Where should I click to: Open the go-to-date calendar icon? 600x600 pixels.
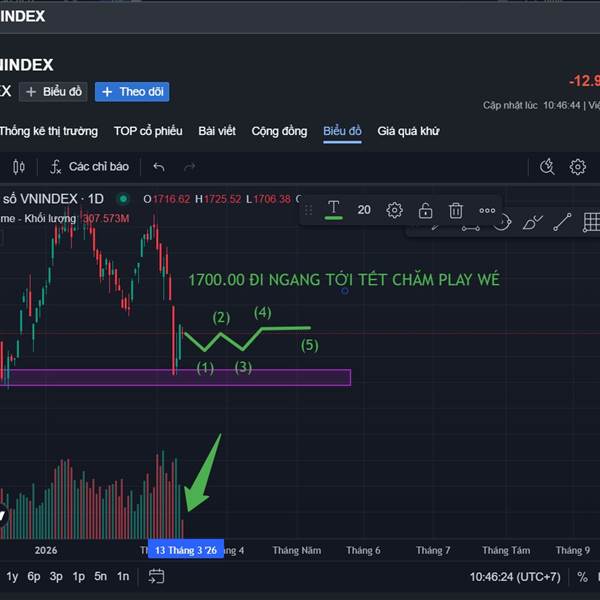point(156,576)
